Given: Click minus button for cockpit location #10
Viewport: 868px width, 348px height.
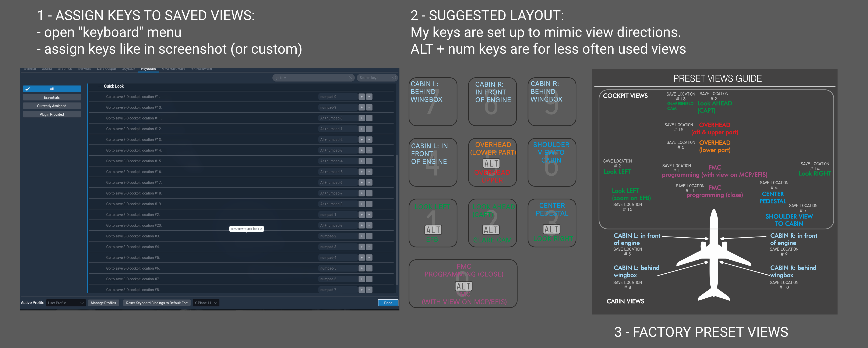Looking at the screenshot, I should tap(369, 107).
